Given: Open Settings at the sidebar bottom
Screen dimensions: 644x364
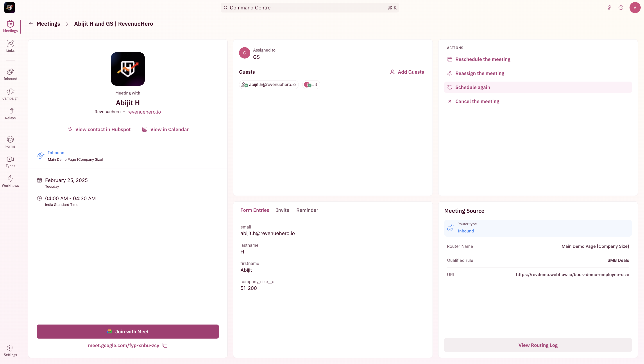Looking at the screenshot, I should tap(10, 350).
